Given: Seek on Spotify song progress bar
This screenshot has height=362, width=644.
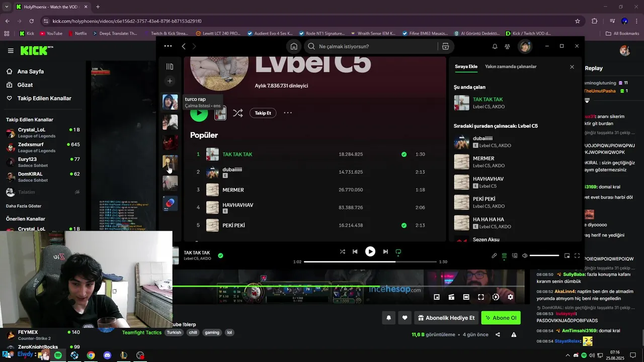Looking at the screenshot, I should coord(370,261).
